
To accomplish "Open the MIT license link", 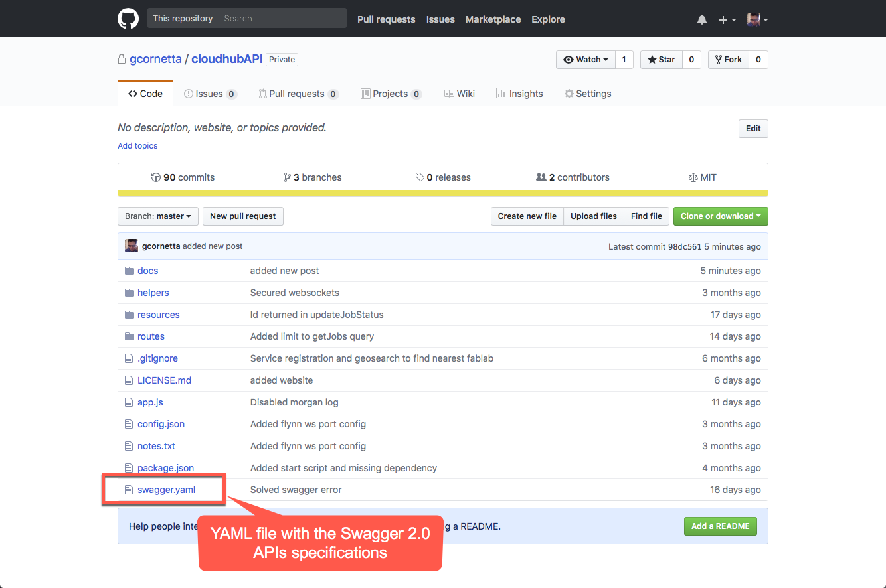I will click(x=703, y=177).
